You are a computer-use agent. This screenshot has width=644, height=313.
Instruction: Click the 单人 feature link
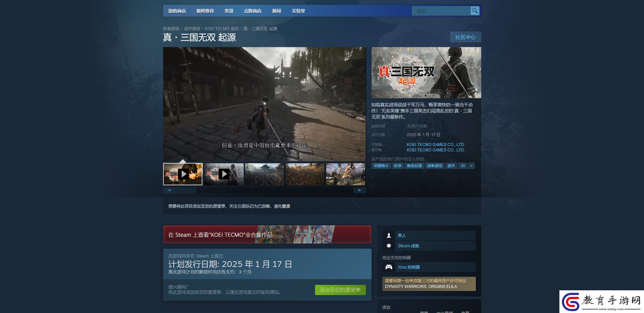(x=402, y=235)
